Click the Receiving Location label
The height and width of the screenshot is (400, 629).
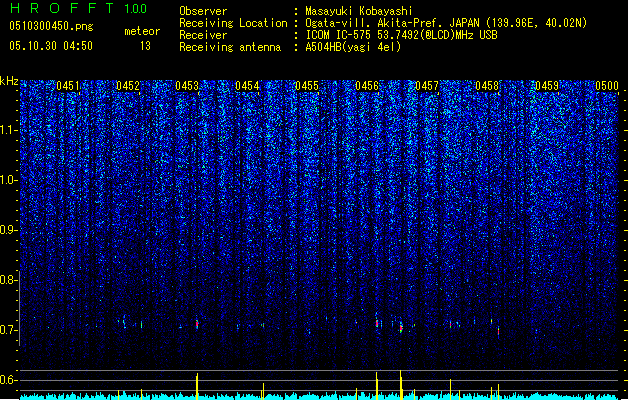233,23
